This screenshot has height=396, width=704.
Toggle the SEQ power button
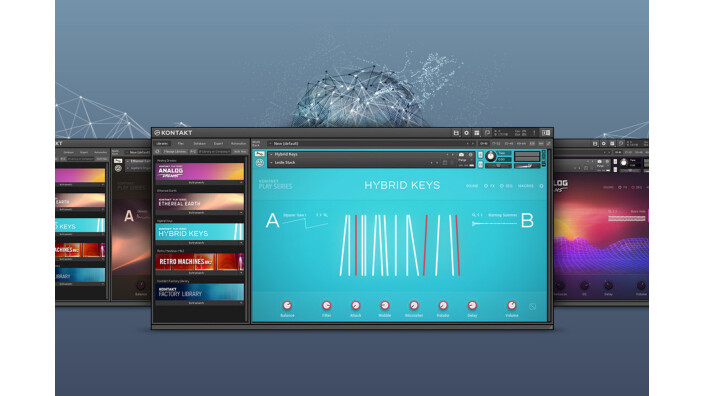502,186
